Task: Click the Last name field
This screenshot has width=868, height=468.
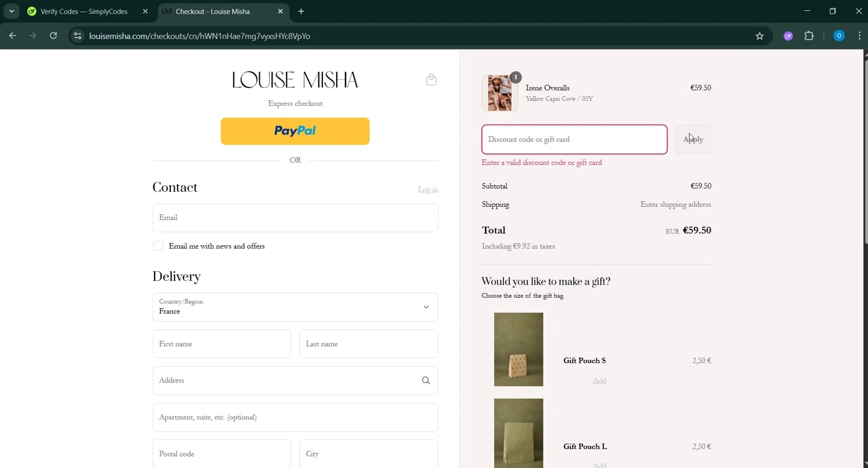Action: pyautogui.click(x=369, y=344)
